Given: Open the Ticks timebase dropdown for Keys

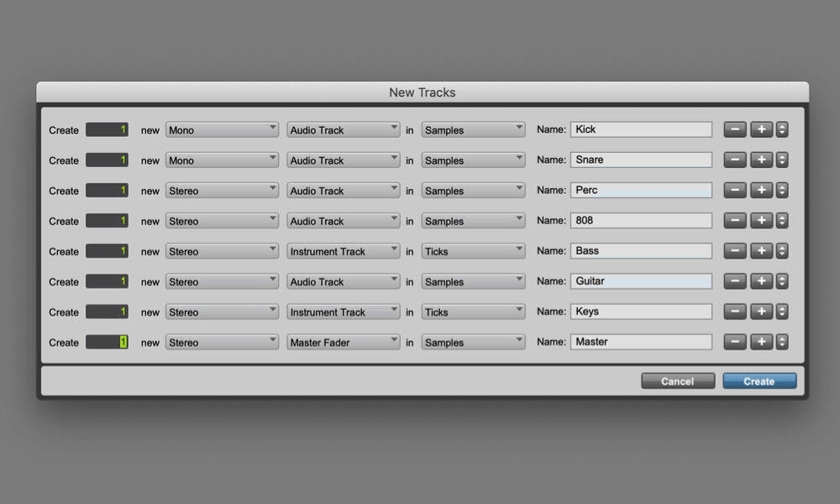Looking at the screenshot, I should (473, 312).
